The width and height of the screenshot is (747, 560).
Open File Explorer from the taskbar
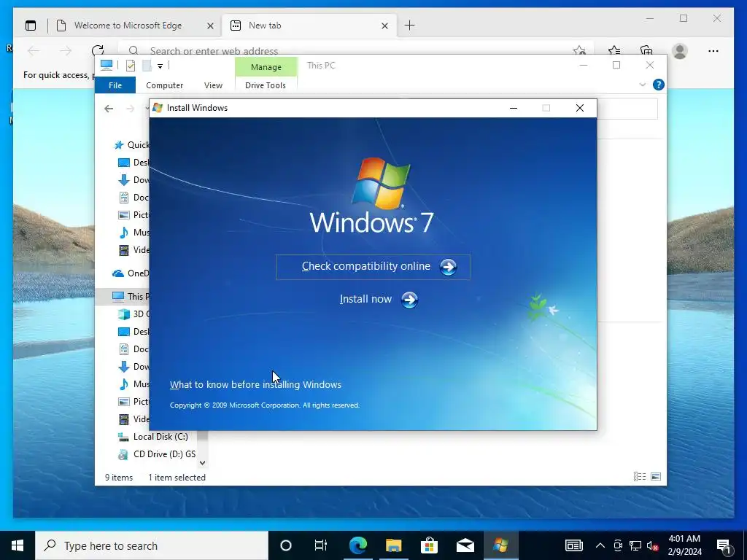pos(393,545)
